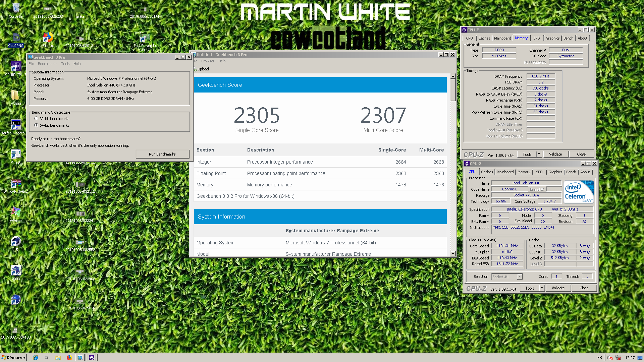Select 32-bit benchmarks radio button
The width and height of the screenshot is (644, 362).
[36, 119]
